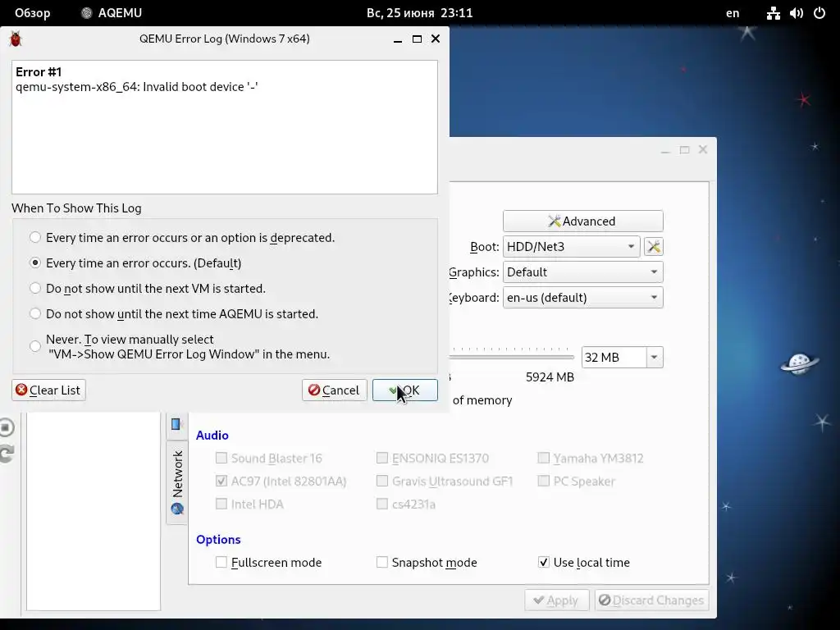Select the blue device tab icon above Network
Image resolution: width=840 pixels, height=630 pixels.
pyautogui.click(x=176, y=424)
